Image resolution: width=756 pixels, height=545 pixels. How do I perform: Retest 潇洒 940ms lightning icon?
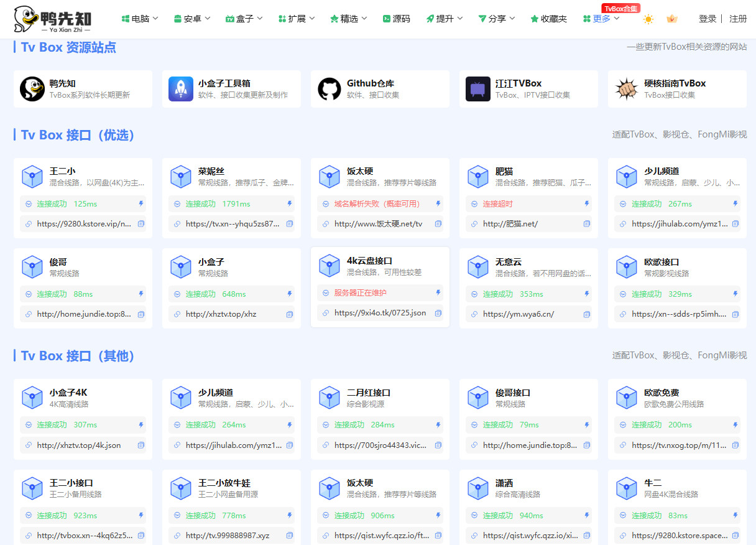point(587,515)
